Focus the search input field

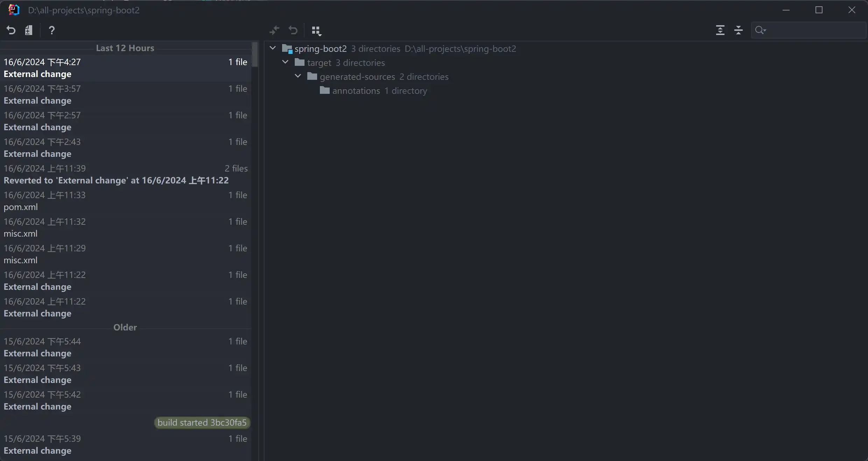click(809, 30)
